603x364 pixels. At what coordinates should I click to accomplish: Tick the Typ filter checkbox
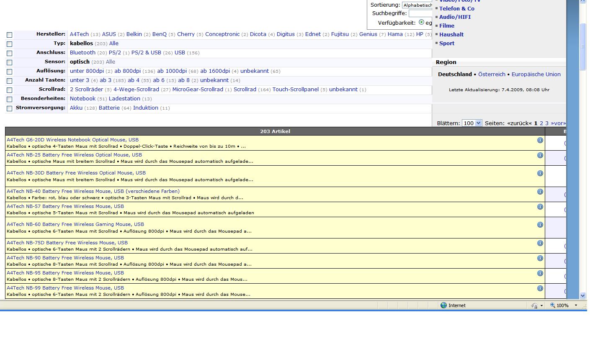tap(9, 44)
